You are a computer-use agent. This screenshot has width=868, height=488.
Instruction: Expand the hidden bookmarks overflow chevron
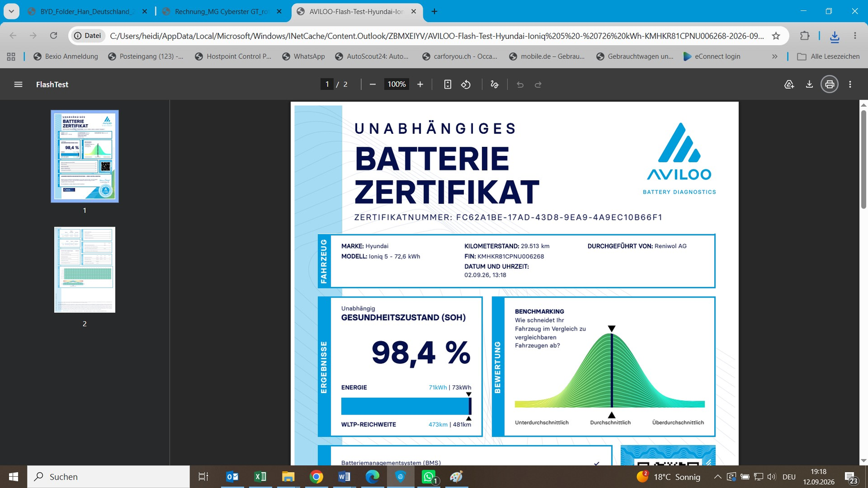[775, 56]
